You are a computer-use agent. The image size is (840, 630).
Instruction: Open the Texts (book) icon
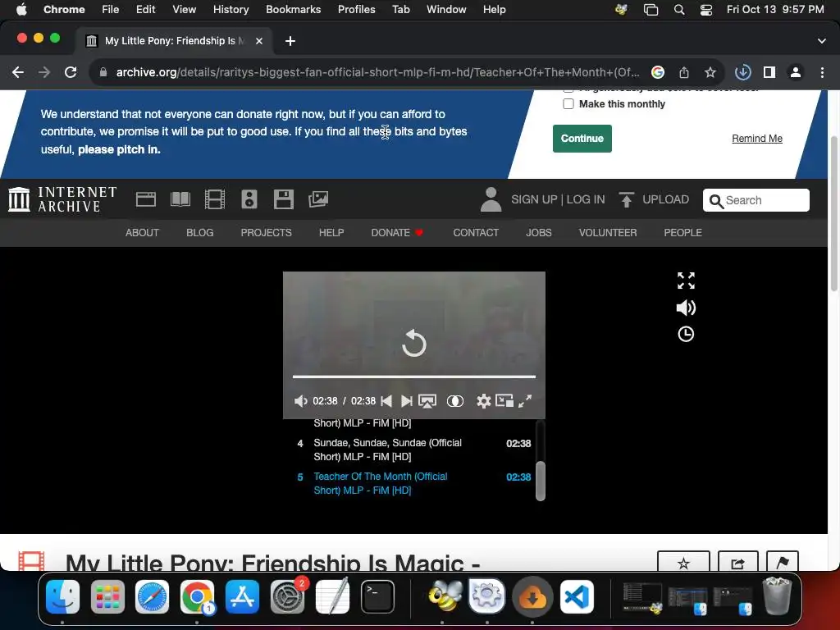(180, 199)
